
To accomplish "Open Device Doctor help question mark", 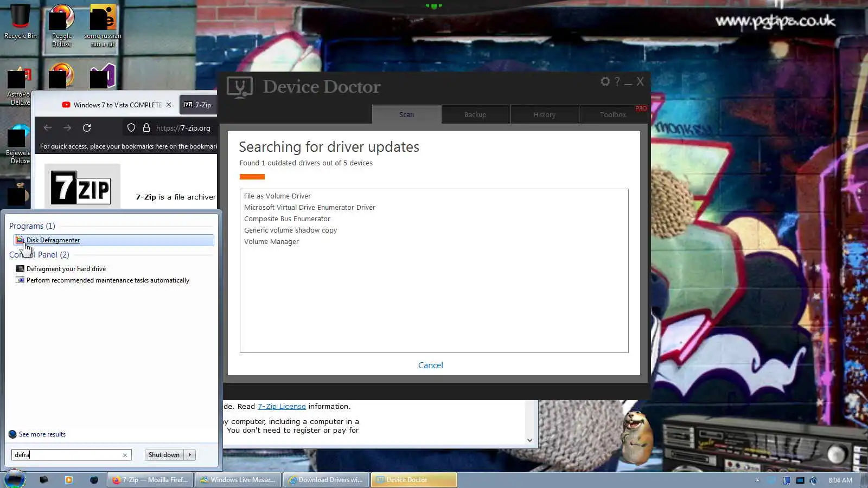I will [617, 81].
